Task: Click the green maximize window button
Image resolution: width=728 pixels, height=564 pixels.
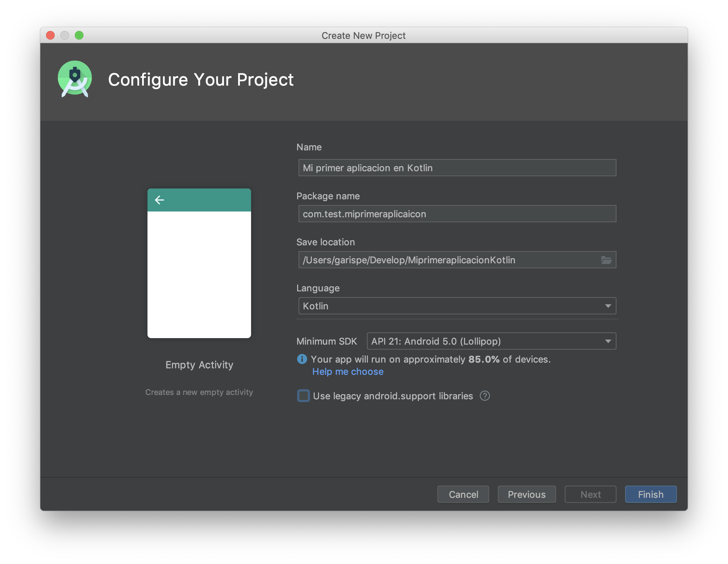Action: click(79, 35)
